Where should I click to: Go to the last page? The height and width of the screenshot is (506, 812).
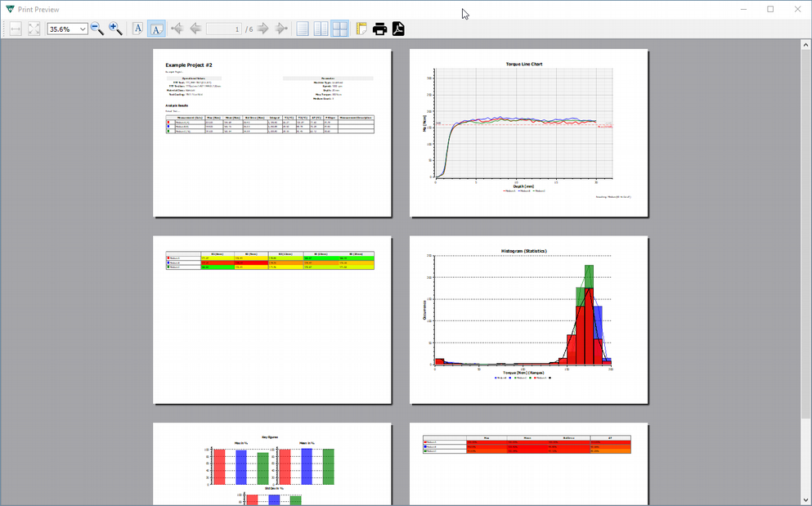[x=280, y=29]
